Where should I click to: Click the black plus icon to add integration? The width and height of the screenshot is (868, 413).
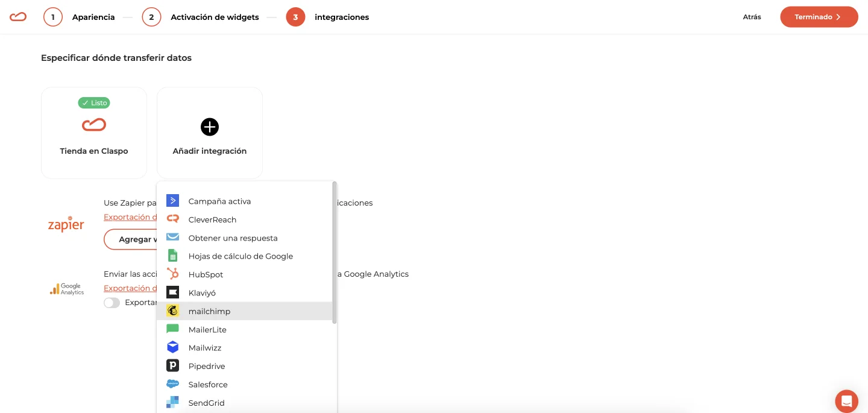[210, 127]
